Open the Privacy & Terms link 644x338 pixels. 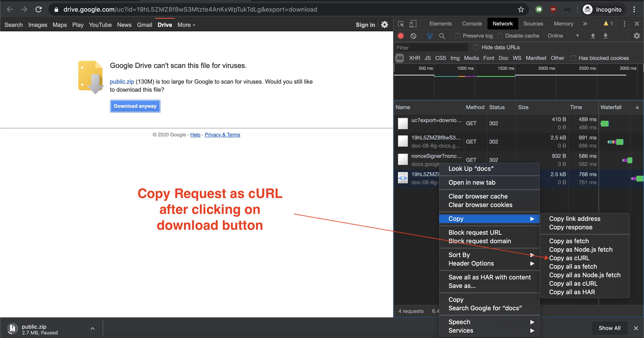222,135
